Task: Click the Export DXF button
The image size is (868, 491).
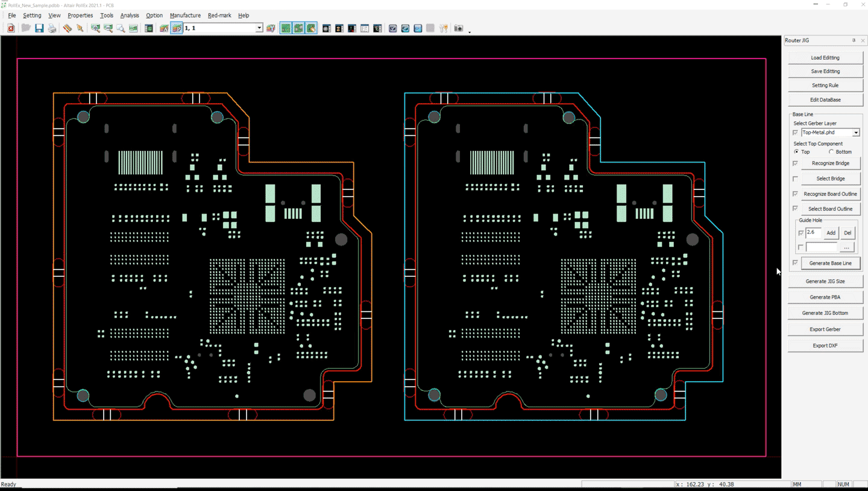Action: (825, 346)
